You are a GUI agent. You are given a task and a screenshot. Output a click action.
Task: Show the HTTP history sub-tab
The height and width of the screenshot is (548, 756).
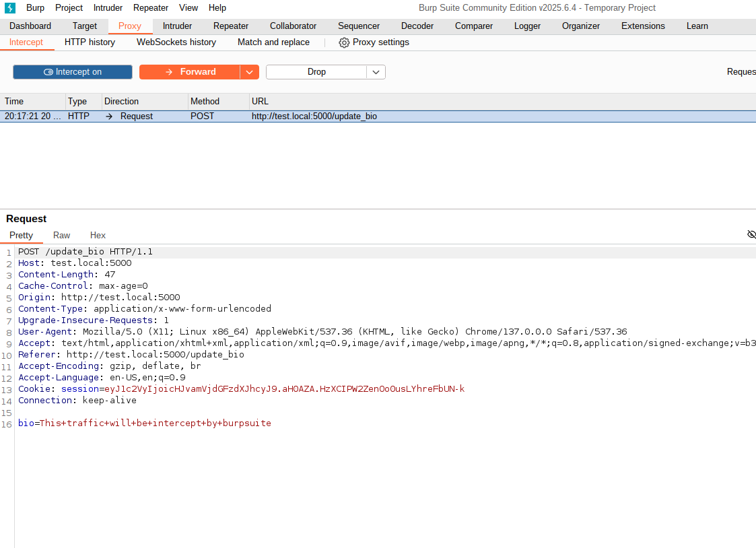[90, 42]
